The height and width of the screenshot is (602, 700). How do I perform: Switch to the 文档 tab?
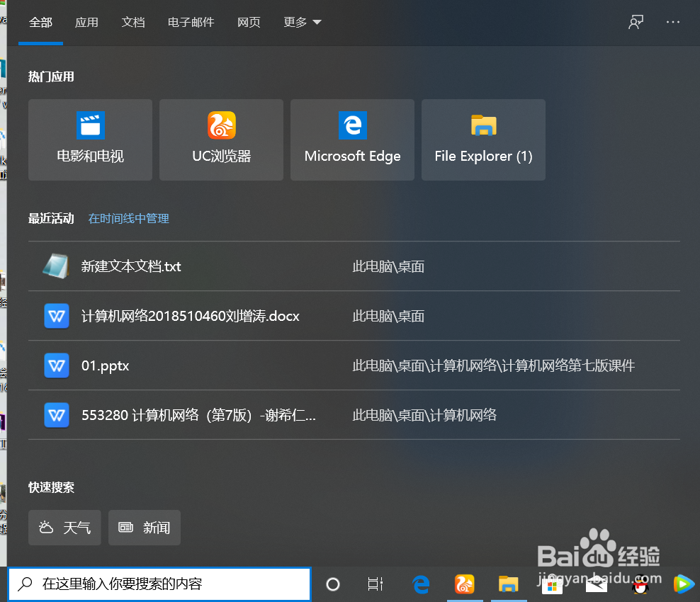point(133,23)
